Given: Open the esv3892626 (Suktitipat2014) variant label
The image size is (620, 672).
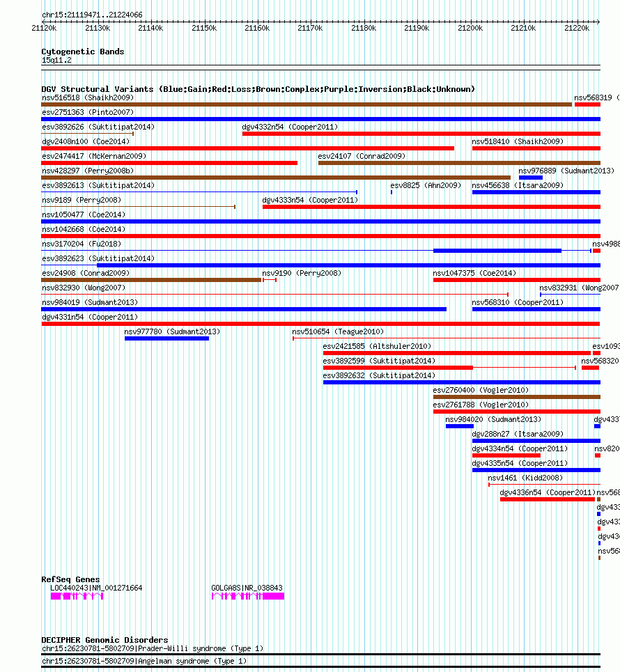Looking at the screenshot, I should [98, 127].
